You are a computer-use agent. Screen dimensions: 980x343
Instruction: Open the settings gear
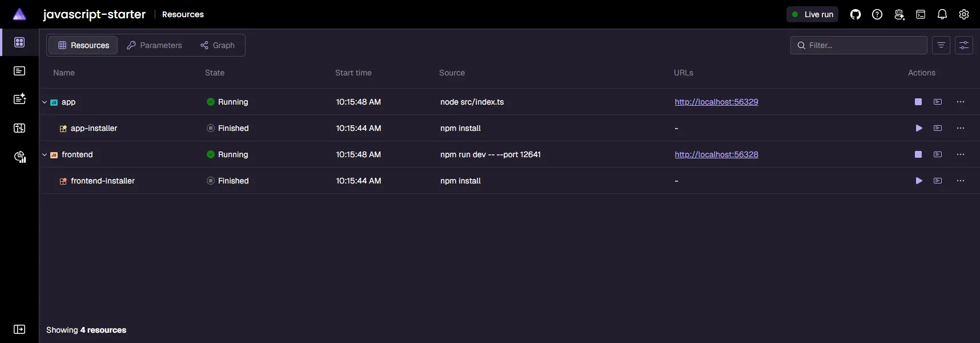pos(964,14)
